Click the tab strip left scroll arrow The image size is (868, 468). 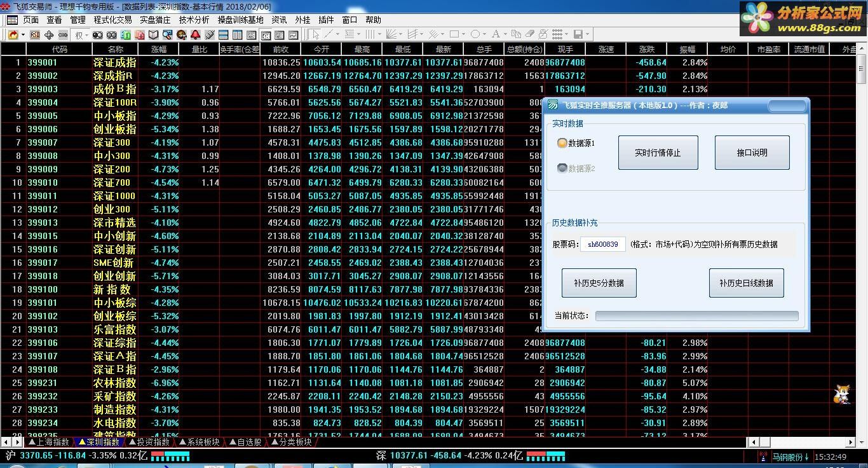click(x=5, y=442)
